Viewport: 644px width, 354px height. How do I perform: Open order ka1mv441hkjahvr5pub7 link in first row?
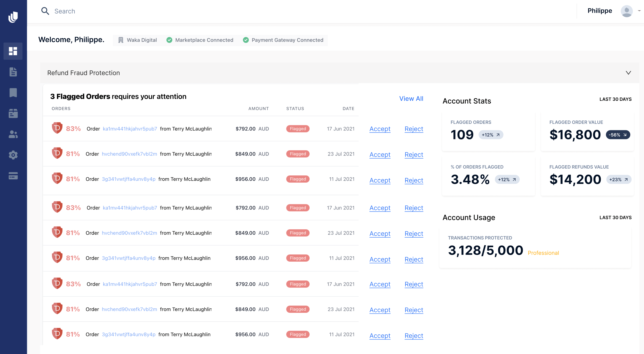[130, 129]
